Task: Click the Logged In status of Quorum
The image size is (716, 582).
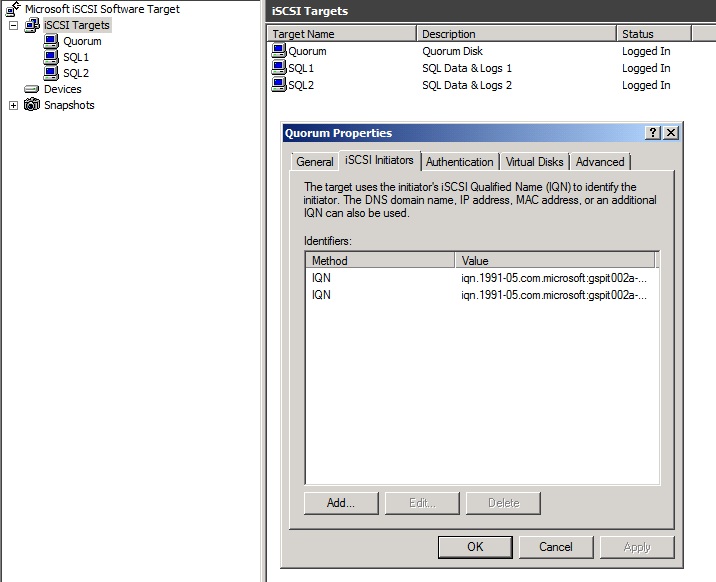Action: click(646, 51)
